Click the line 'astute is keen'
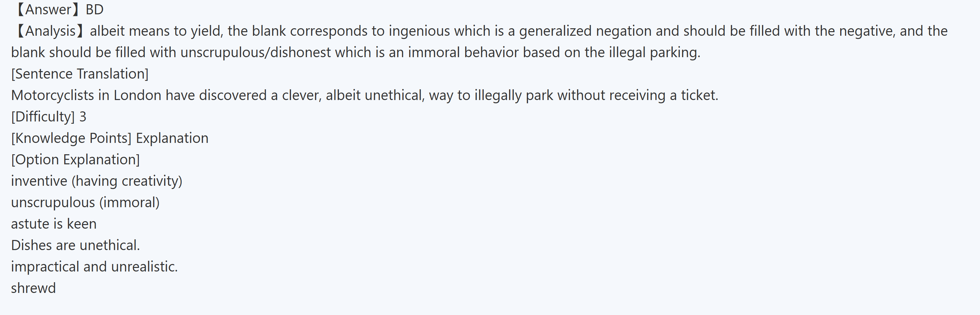The height and width of the screenshot is (315, 980). coord(54,224)
